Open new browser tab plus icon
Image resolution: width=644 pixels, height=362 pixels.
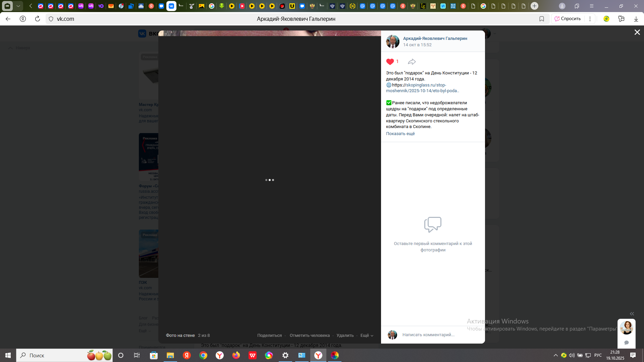pos(534,6)
